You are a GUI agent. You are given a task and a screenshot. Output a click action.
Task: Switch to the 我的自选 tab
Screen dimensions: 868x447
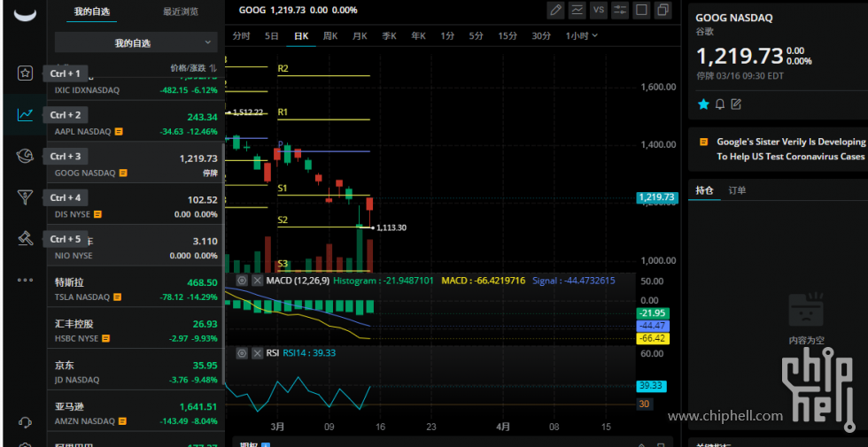click(x=91, y=11)
